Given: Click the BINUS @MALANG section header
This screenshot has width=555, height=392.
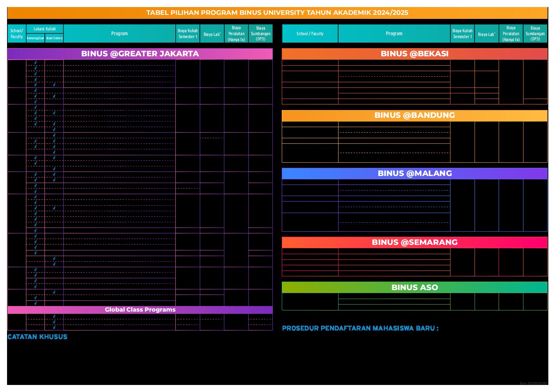Looking at the screenshot, I should [x=414, y=173].
